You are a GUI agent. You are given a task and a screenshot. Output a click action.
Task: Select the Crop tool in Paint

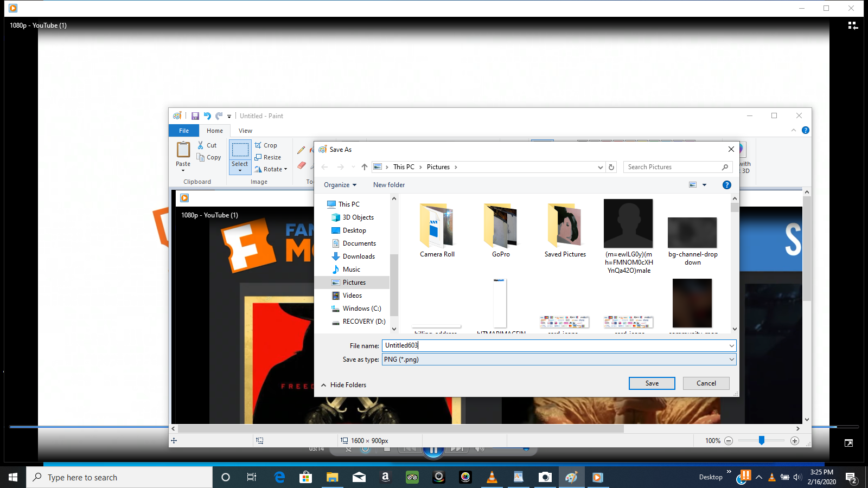click(x=267, y=145)
